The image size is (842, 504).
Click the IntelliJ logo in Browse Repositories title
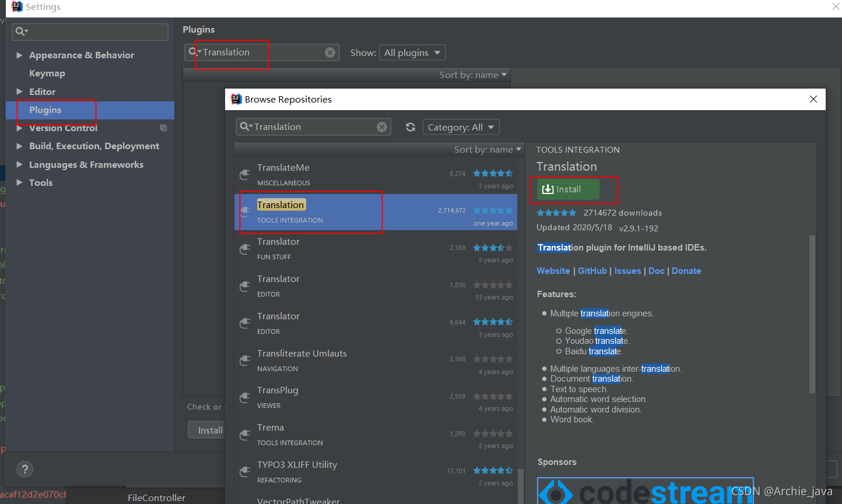pos(236,99)
